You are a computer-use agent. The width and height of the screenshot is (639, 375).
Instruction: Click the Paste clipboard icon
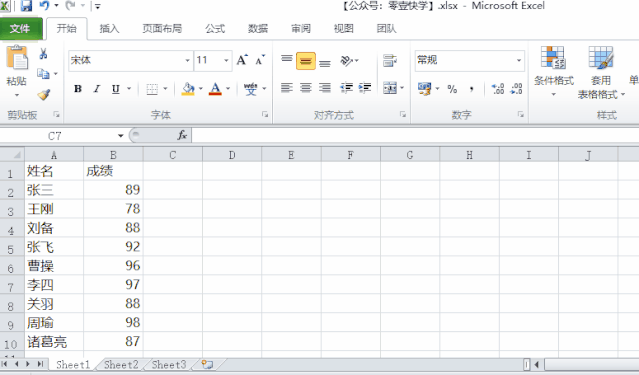tap(17, 58)
